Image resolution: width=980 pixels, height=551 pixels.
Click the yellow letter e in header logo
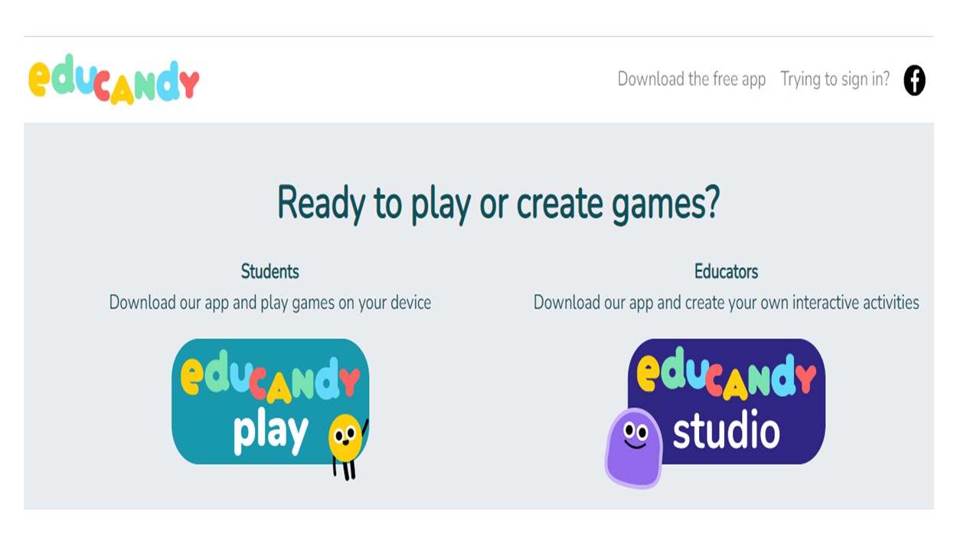tap(40, 80)
